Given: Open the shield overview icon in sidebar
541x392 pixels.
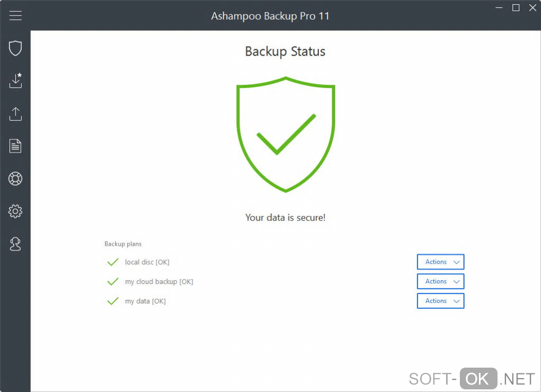Looking at the screenshot, I should click(x=15, y=48).
